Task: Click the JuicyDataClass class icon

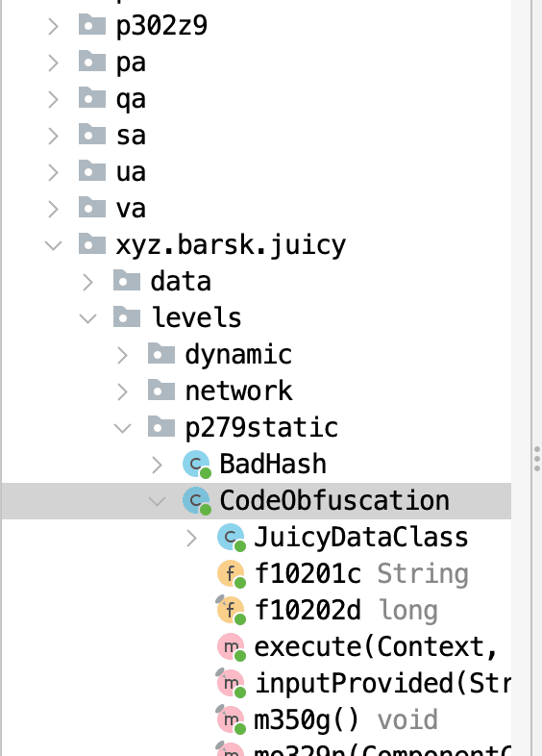Action: pos(232,538)
